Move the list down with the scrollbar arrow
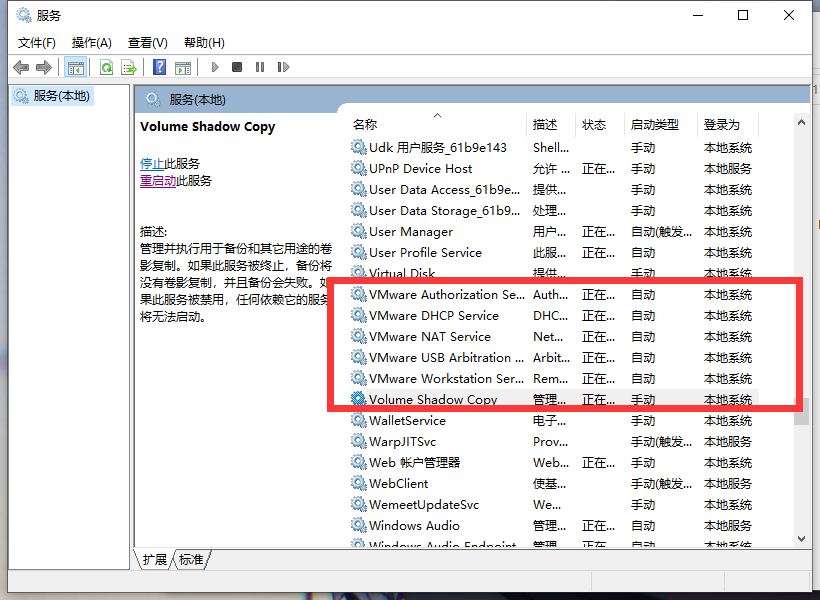This screenshot has width=820, height=600. pyautogui.click(x=801, y=538)
